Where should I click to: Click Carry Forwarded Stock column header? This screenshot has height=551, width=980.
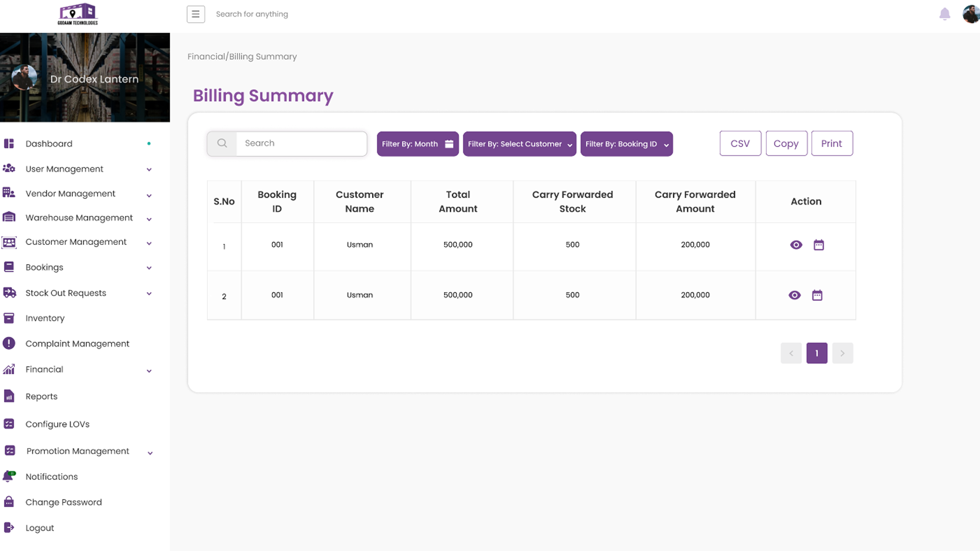[x=572, y=202]
